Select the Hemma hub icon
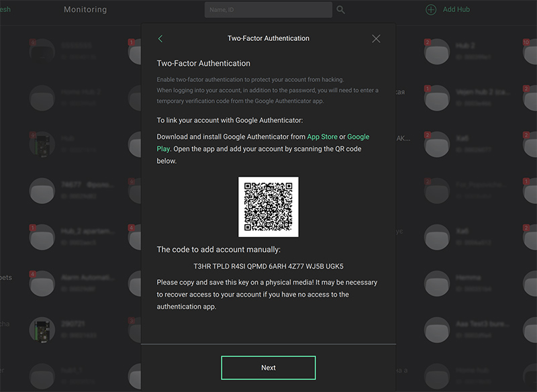This screenshot has height=392, width=537. coord(437,283)
